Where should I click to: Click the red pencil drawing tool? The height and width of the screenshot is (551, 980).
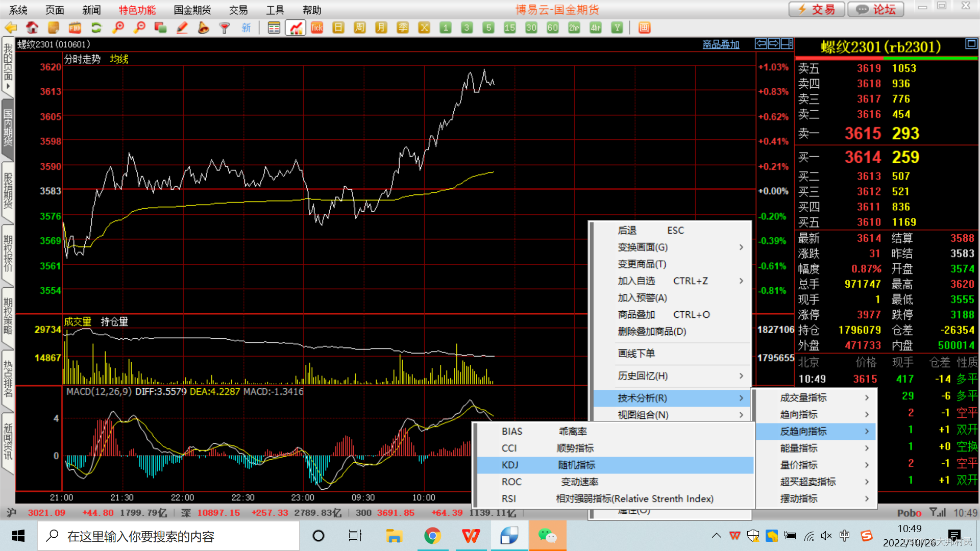[x=182, y=28]
